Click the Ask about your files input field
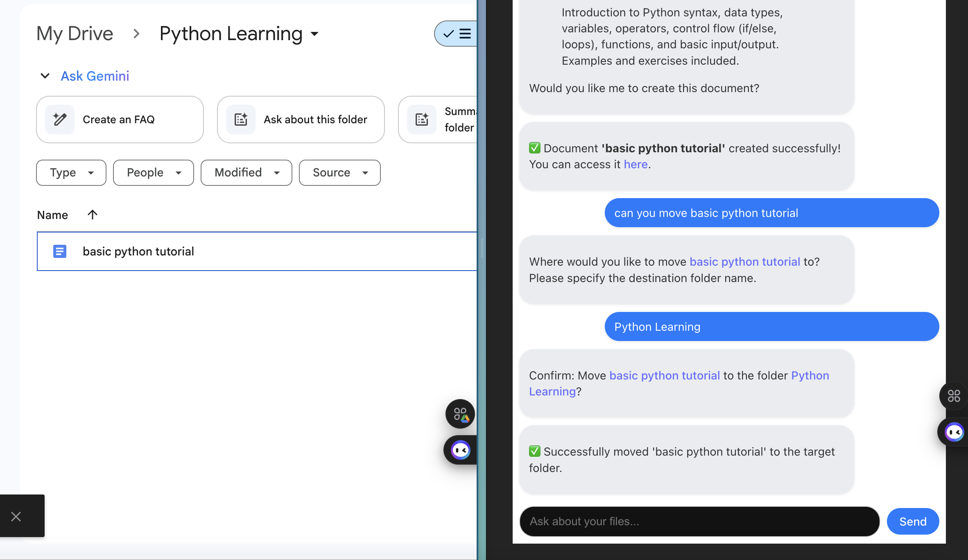The width and height of the screenshot is (968, 560). 699,521
